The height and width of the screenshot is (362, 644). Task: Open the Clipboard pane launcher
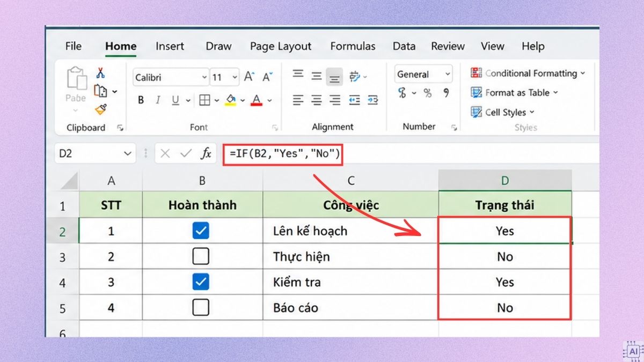[120, 128]
